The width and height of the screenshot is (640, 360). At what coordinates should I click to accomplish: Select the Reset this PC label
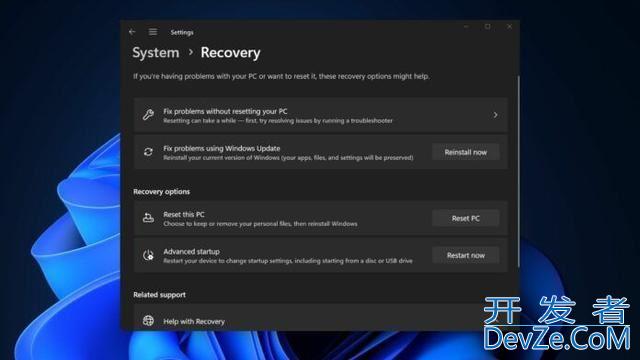184,214
